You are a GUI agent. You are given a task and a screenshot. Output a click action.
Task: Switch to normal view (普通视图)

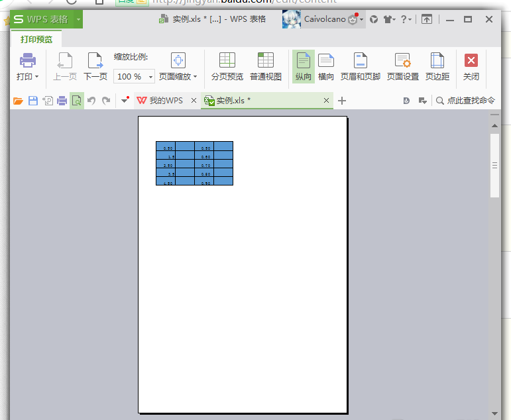(266, 67)
